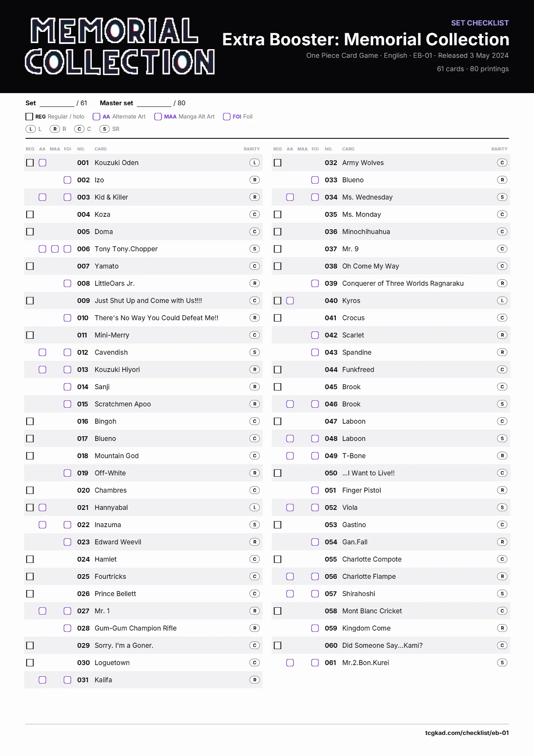The width and height of the screenshot is (534, 756).
Task: Click the S rarity badge for Tony Tony.Chopper
Action: (255, 249)
